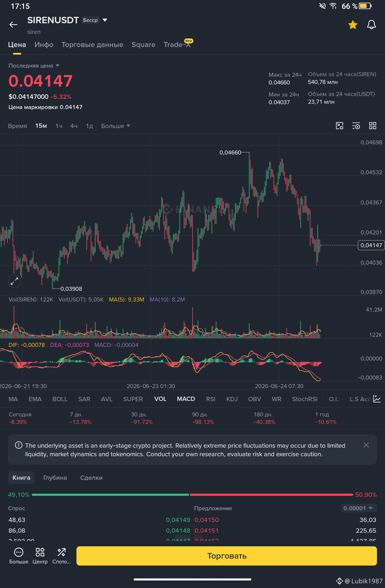Open indicator chart settings icon
Image resolution: width=385 pixels, height=588 pixels.
pyautogui.click(x=377, y=399)
